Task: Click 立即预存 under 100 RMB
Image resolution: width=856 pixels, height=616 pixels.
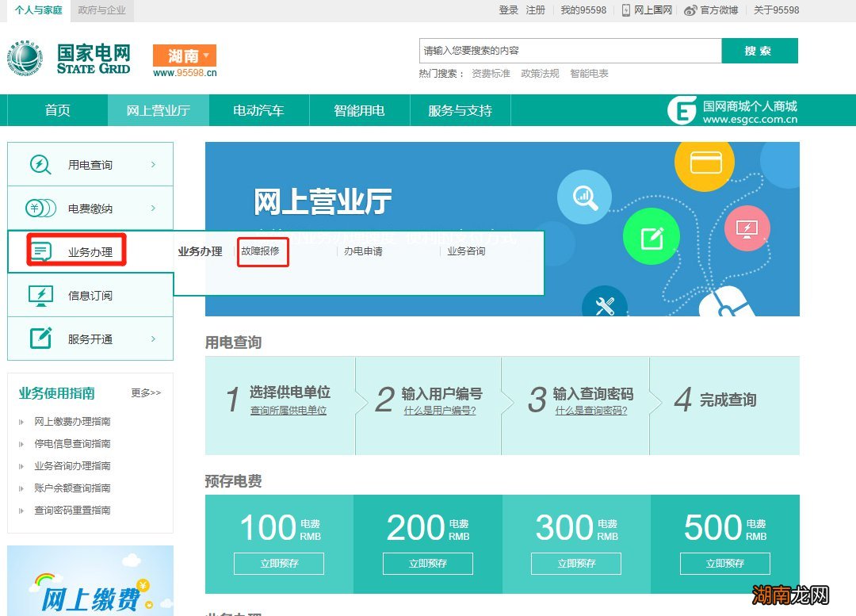Action: point(279,563)
